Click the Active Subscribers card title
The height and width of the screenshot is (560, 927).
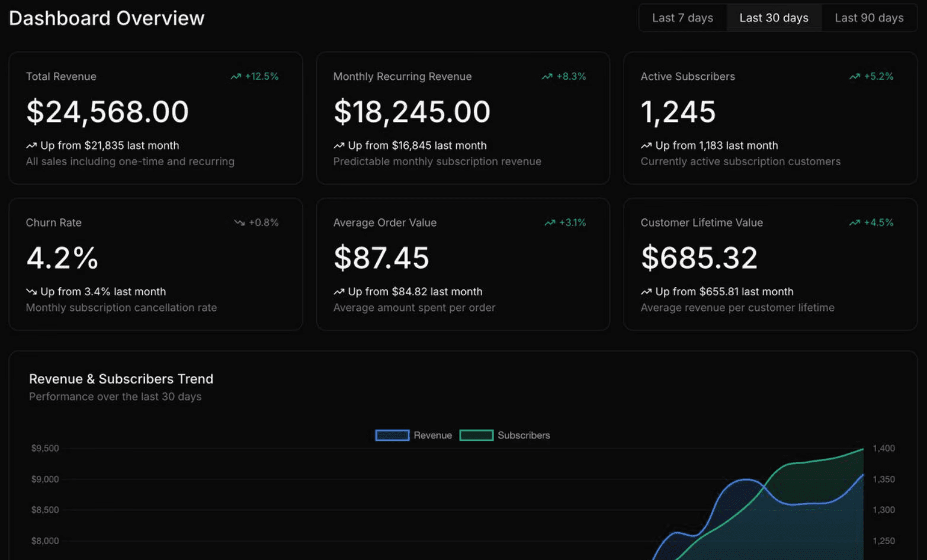click(688, 76)
